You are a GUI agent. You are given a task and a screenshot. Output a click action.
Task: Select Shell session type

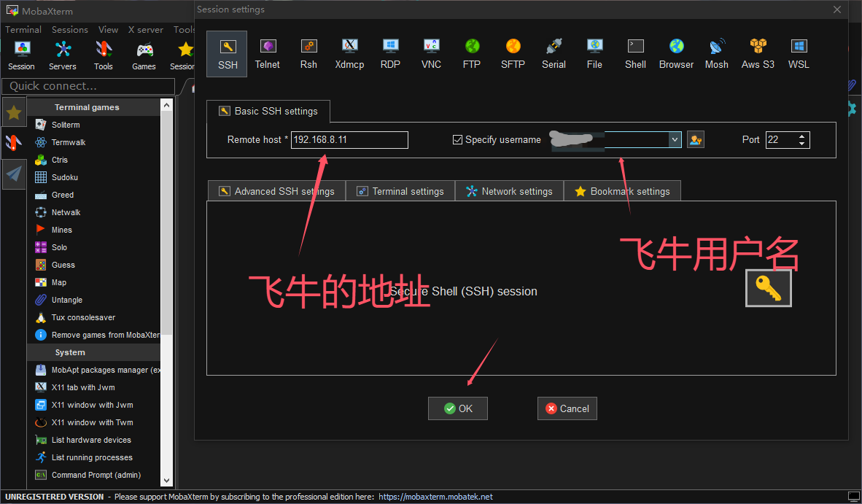[x=635, y=54]
